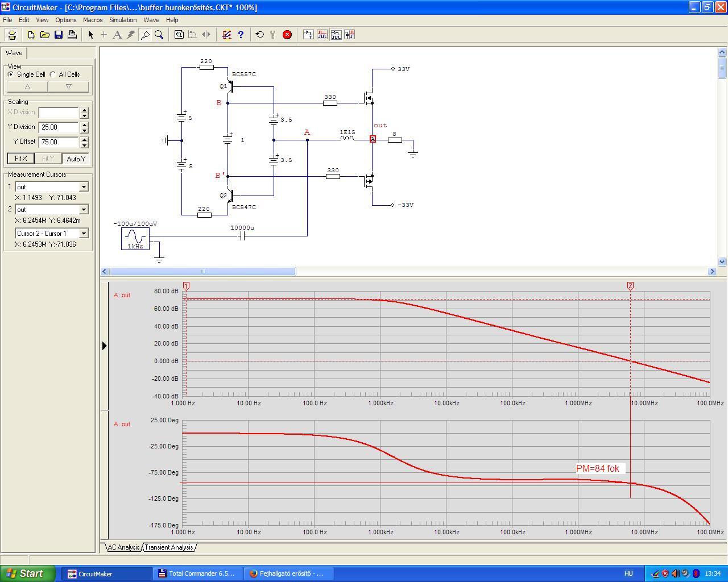Viewport: 728px width, 582px height.
Task: Select the wire tool (plus cursor)
Action: click(x=104, y=35)
